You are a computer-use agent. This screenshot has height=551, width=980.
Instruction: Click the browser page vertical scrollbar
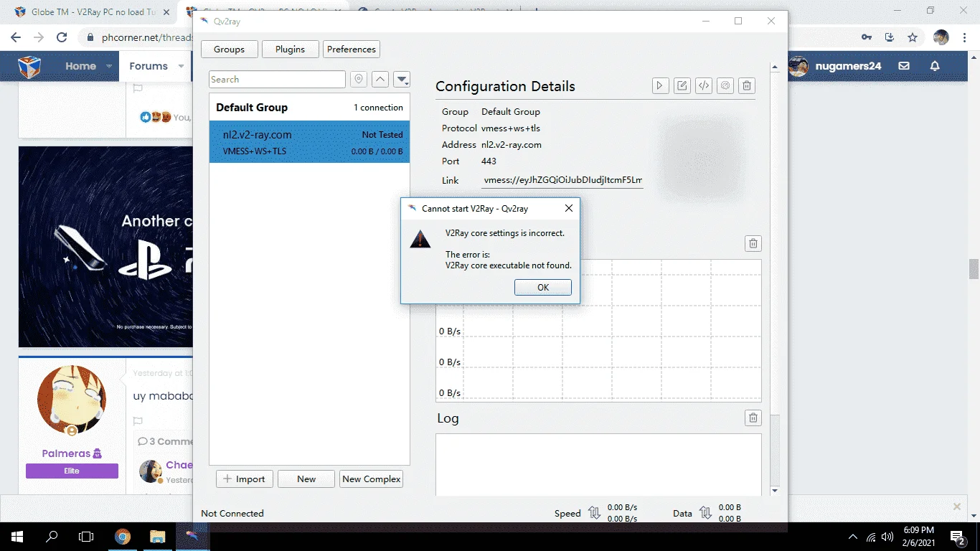(x=974, y=269)
